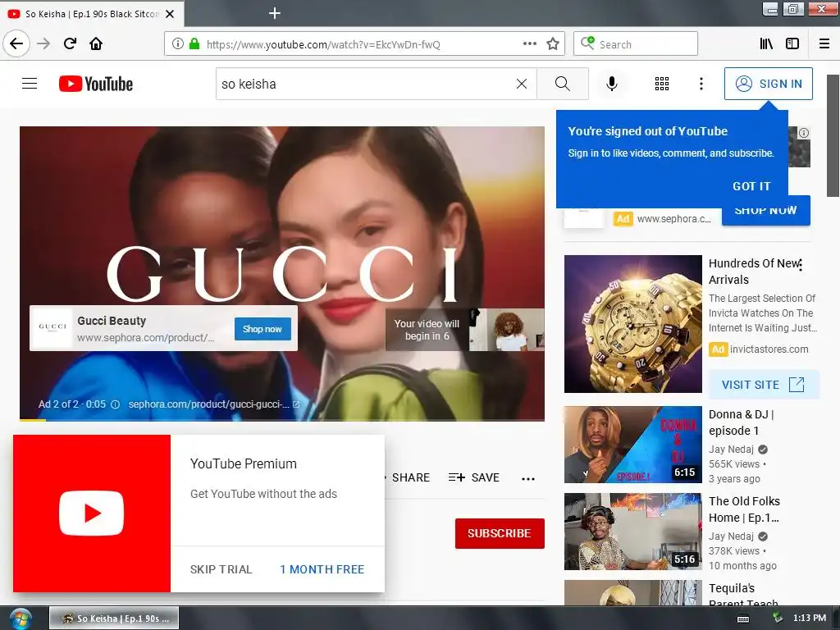Open the Firefox hamburger menu
The width and height of the screenshot is (840, 630).
point(824,44)
